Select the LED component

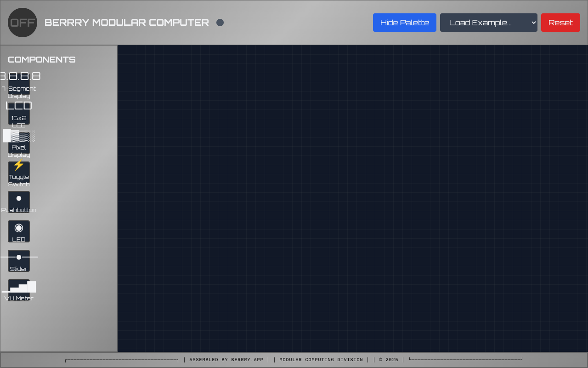[x=19, y=231]
